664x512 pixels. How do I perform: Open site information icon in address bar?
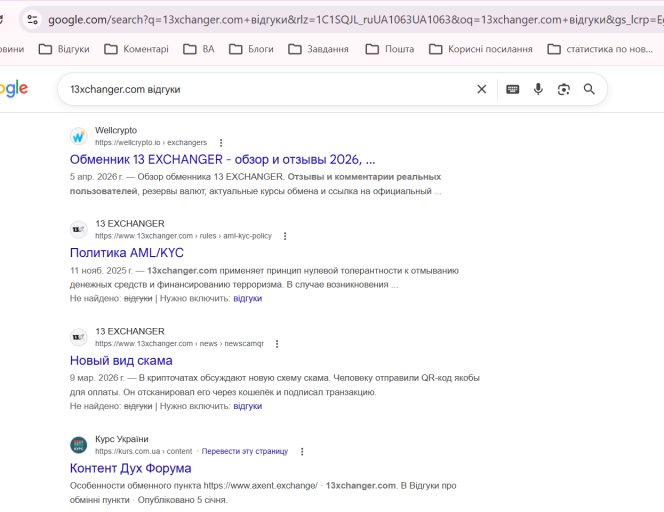point(32,19)
